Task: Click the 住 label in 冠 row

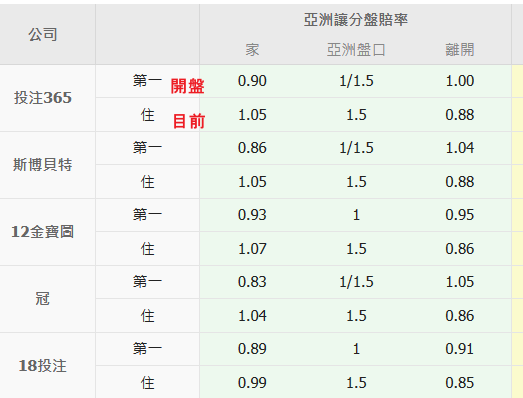Action: tap(147, 316)
